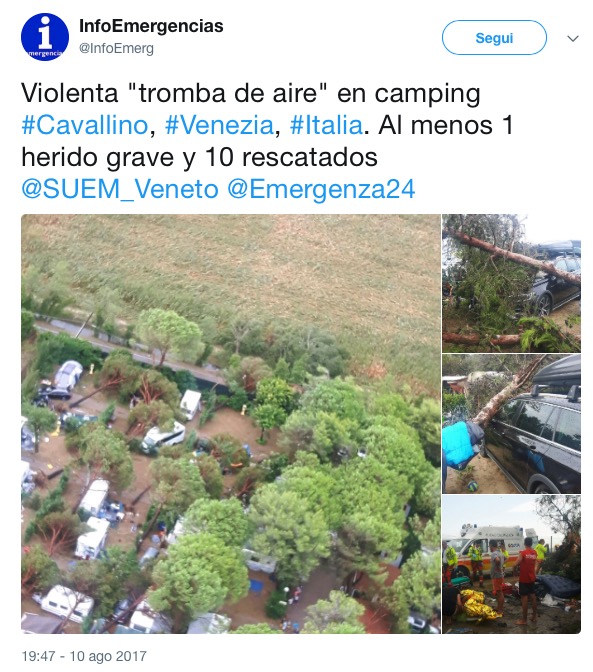593x672 pixels.
Task: Open the #Cavallino hashtag
Action: coord(84,125)
